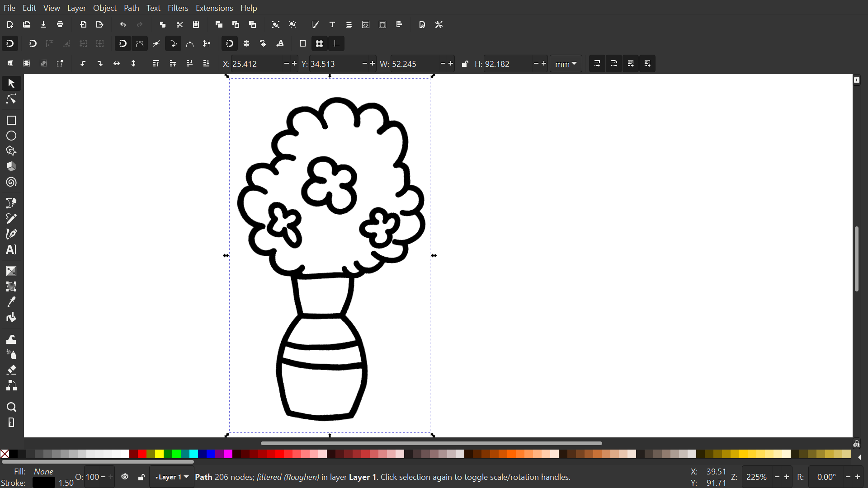Click the yellow palette swatch
868x488 pixels.
coord(159,454)
